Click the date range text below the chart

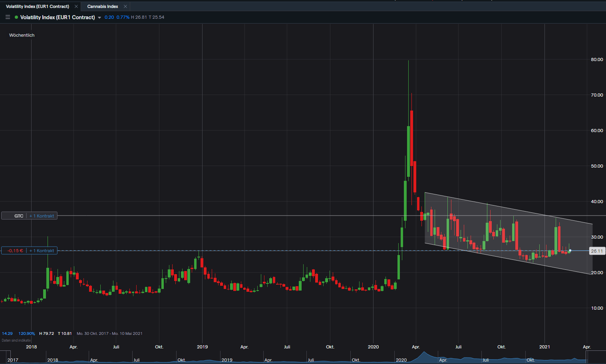pyautogui.click(x=109, y=333)
